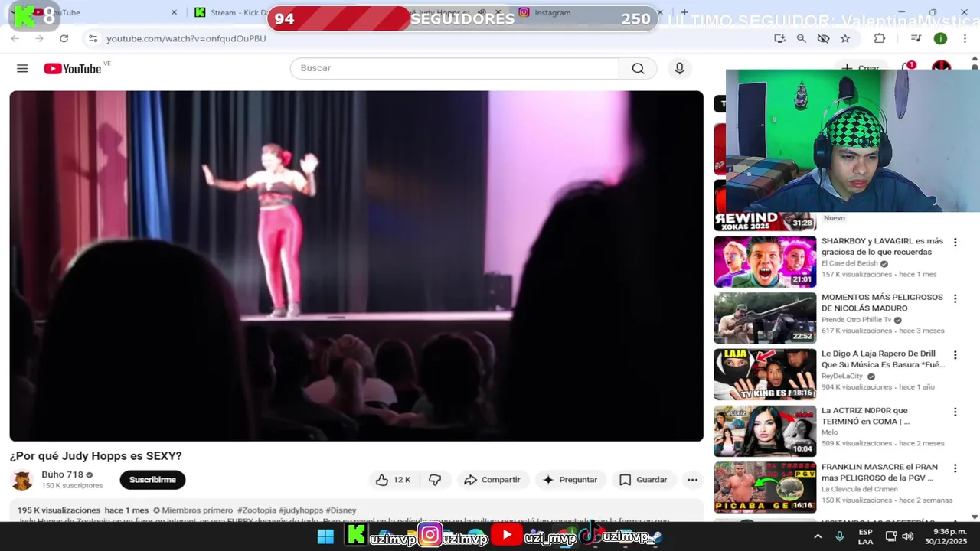Open options for MOMENTOS MÁS PELIGROSOS video
The width and height of the screenshot is (980, 551).
click(955, 298)
